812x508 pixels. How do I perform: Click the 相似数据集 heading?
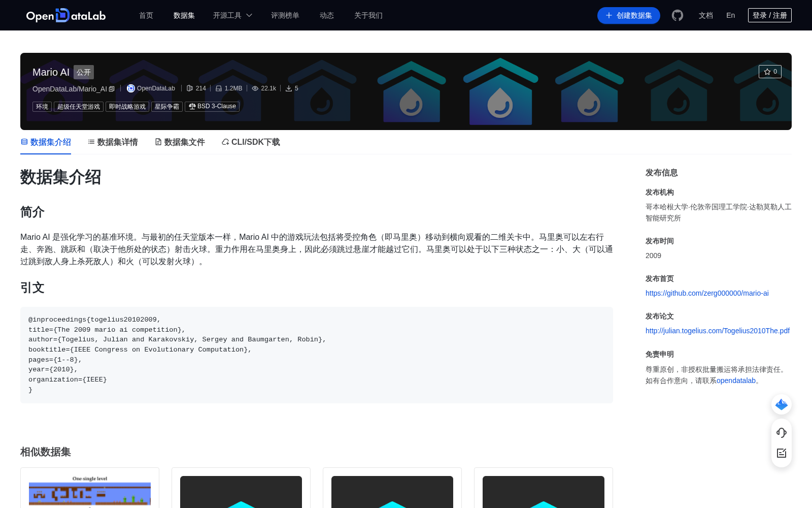click(46, 452)
